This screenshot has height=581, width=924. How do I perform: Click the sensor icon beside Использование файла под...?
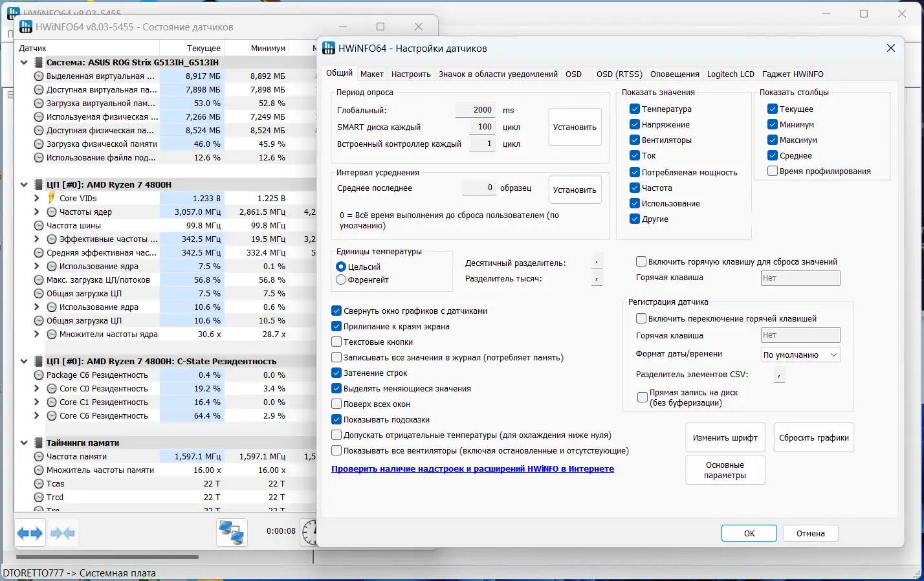pyautogui.click(x=39, y=158)
